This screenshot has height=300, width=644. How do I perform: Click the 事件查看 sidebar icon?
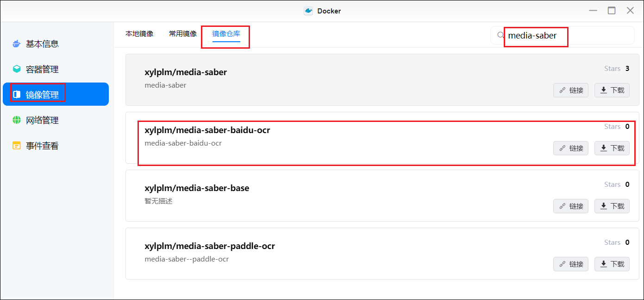point(17,146)
